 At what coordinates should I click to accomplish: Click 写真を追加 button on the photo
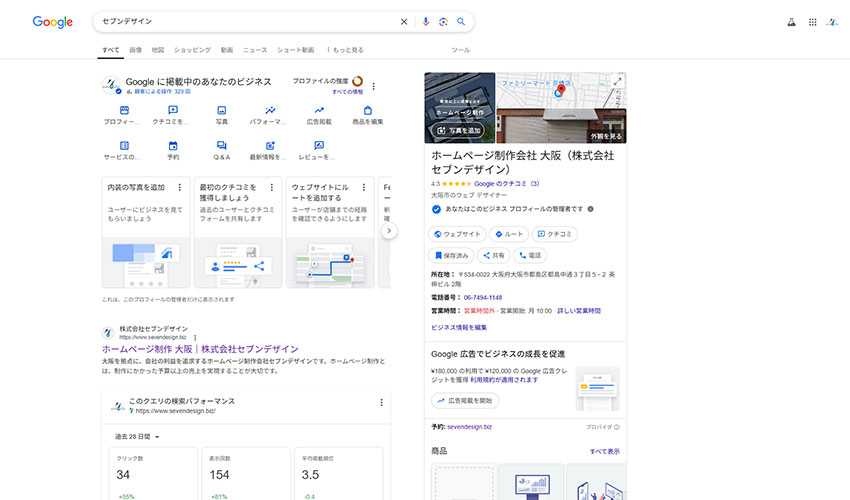click(458, 130)
